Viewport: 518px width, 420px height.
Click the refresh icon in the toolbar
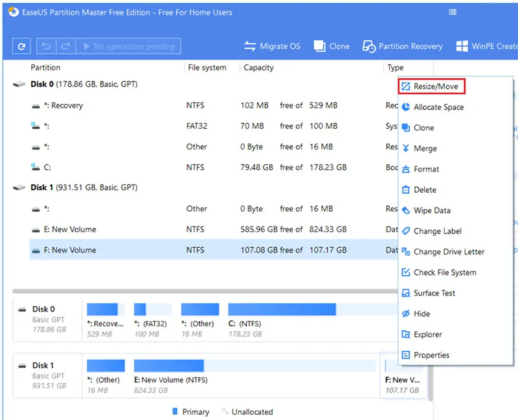pyautogui.click(x=21, y=46)
